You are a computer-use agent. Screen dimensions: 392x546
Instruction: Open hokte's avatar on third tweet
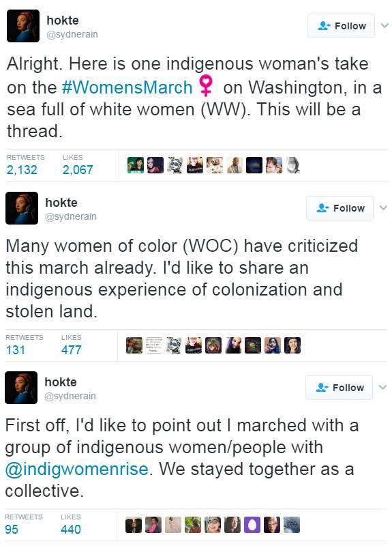(x=21, y=388)
